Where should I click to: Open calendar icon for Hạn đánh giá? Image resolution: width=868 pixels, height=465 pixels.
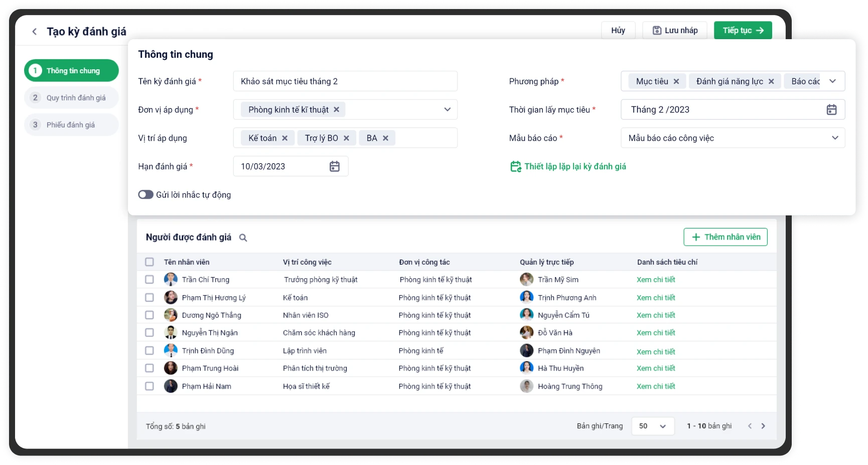[335, 166]
